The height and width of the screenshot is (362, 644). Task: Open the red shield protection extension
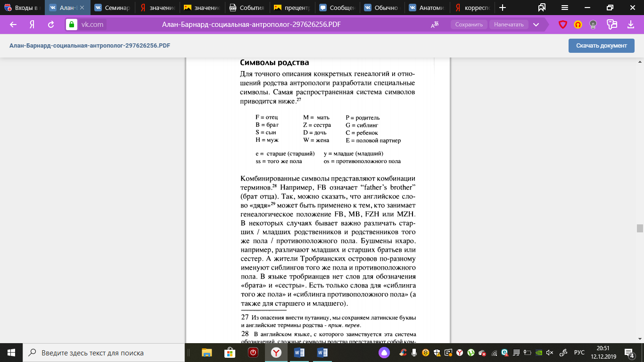[562, 25]
